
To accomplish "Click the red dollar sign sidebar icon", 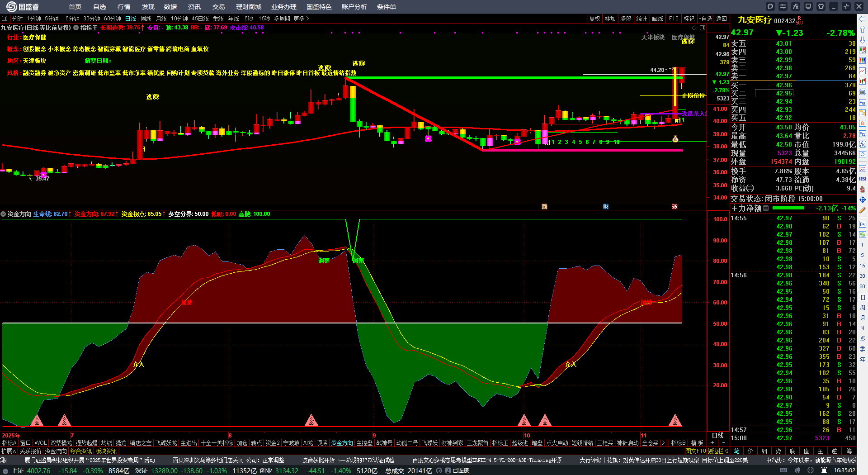I will pyautogui.click(x=863, y=189).
